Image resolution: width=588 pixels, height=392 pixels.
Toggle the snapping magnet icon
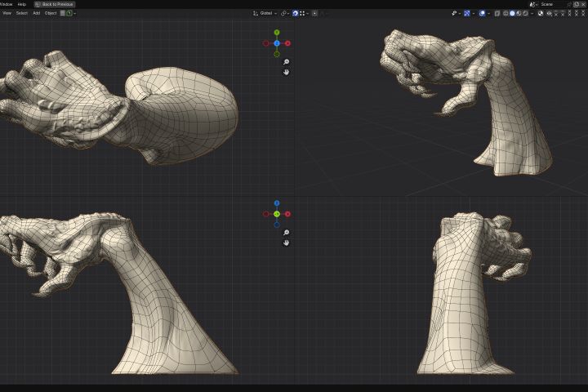pyautogui.click(x=295, y=13)
